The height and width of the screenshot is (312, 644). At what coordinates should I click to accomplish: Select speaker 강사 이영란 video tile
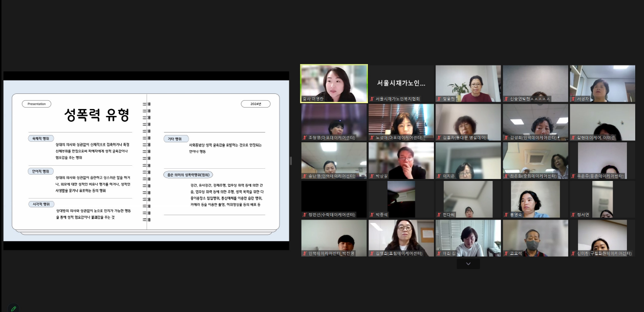(x=334, y=83)
